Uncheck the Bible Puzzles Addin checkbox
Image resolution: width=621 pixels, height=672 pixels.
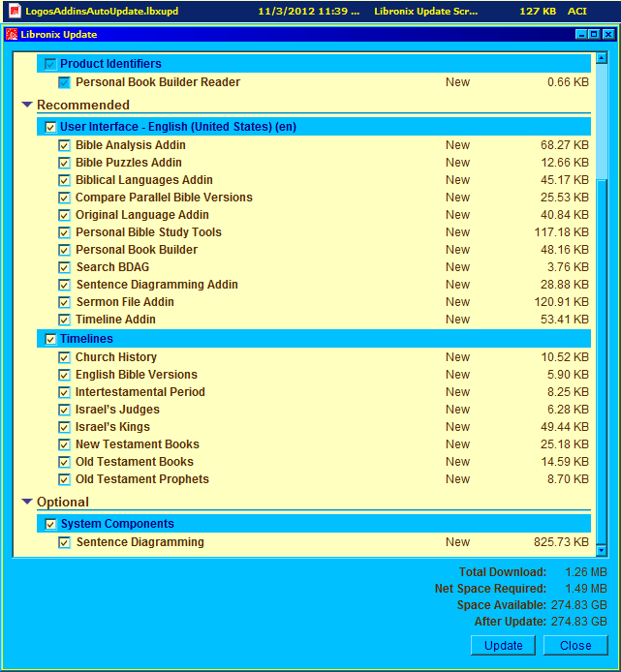point(64,163)
